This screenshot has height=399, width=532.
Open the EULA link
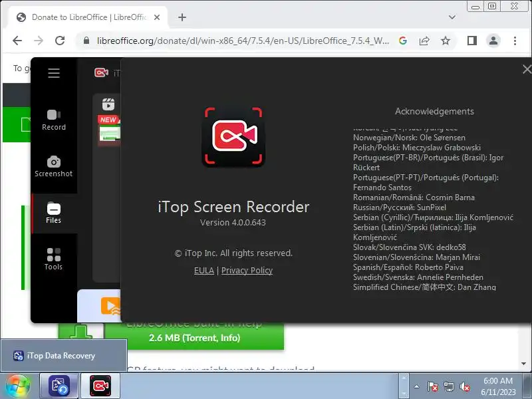[x=204, y=271]
